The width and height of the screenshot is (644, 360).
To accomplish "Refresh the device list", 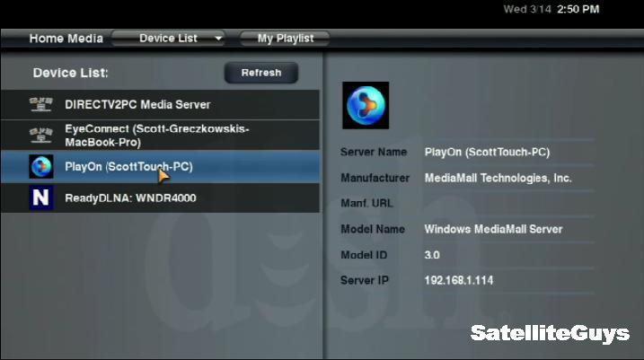I will 261,73.
